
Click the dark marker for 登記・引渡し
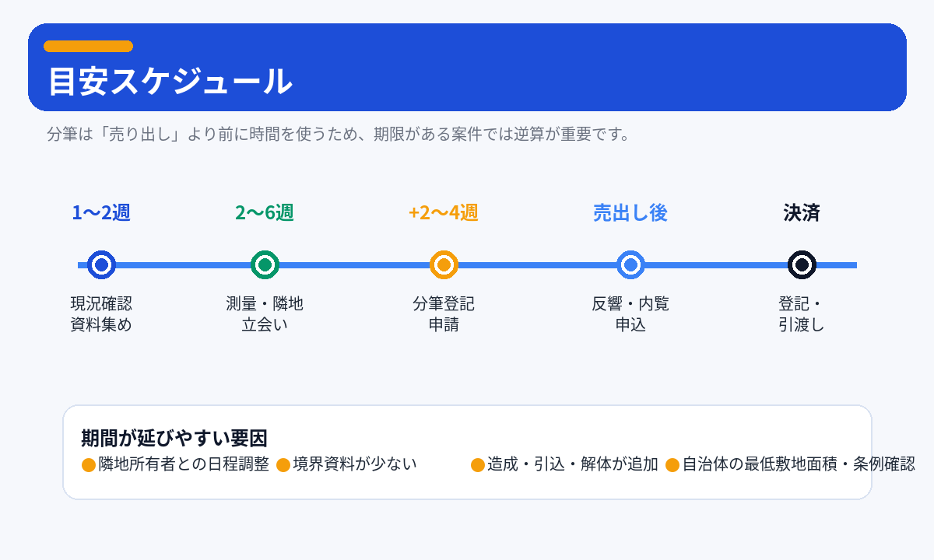tap(802, 265)
